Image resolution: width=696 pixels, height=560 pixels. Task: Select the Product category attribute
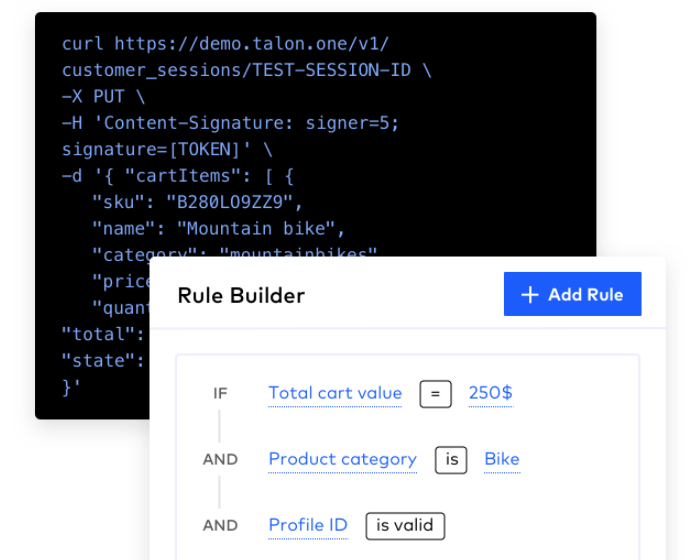342,459
